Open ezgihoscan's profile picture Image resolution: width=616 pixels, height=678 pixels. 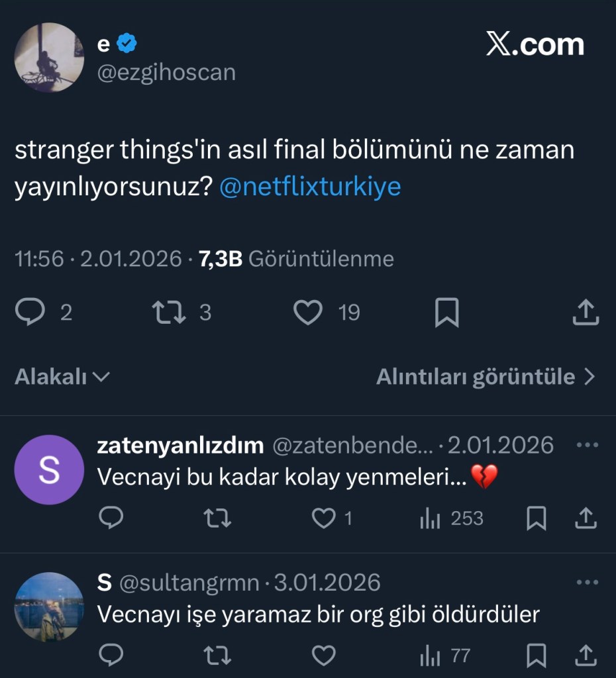(x=49, y=58)
